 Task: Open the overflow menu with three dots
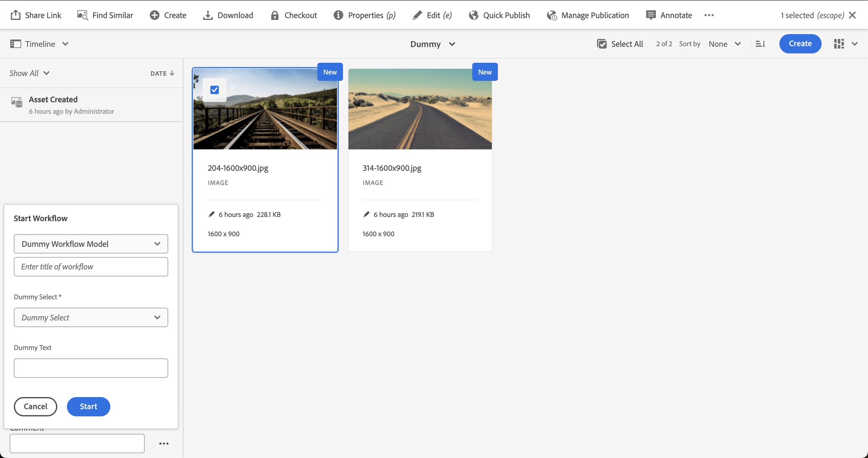click(x=709, y=15)
